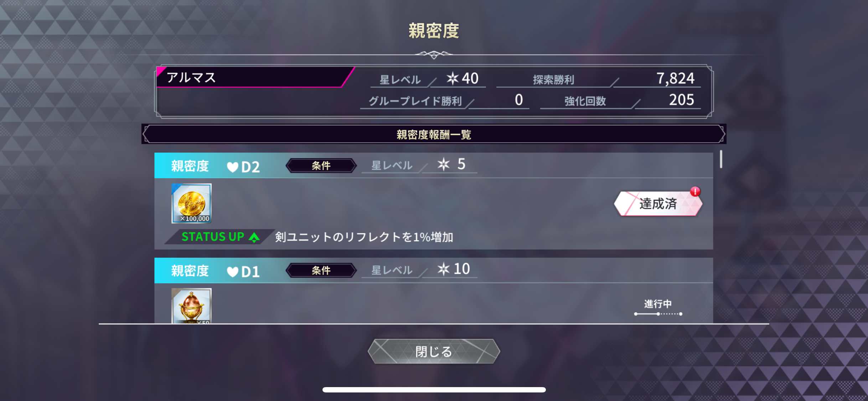Tap the home indicator bar at bottom
Image resolution: width=868 pixels, height=401 pixels.
pos(434,390)
